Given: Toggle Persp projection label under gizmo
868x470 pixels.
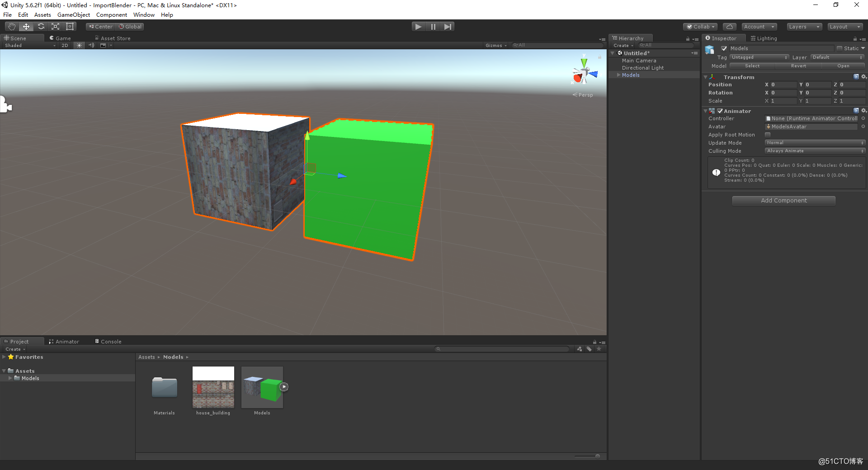Looking at the screenshot, I should coord(583,95).
